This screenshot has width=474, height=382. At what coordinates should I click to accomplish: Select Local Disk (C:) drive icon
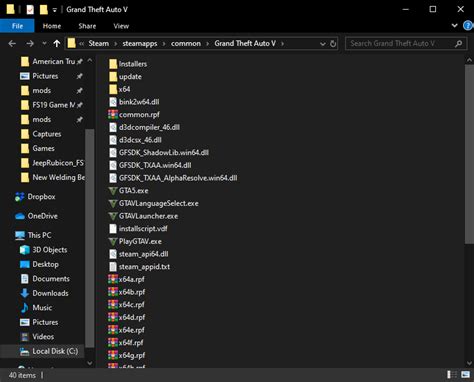[25, 351]
